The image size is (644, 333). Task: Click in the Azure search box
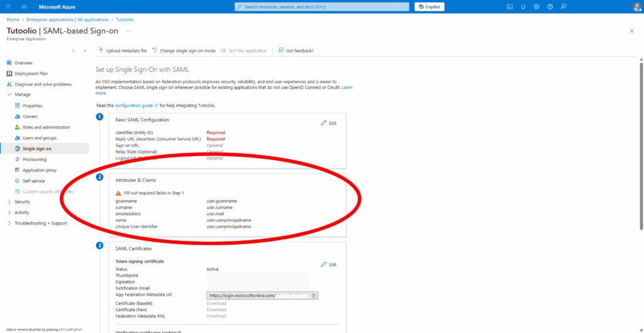click(x=321, y=6)
